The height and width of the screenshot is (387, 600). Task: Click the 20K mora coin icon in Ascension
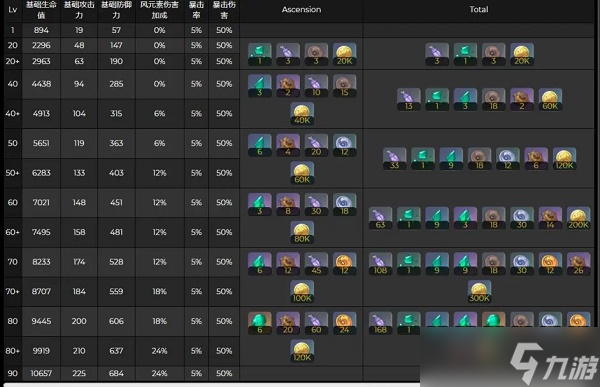tap(344, 54)
